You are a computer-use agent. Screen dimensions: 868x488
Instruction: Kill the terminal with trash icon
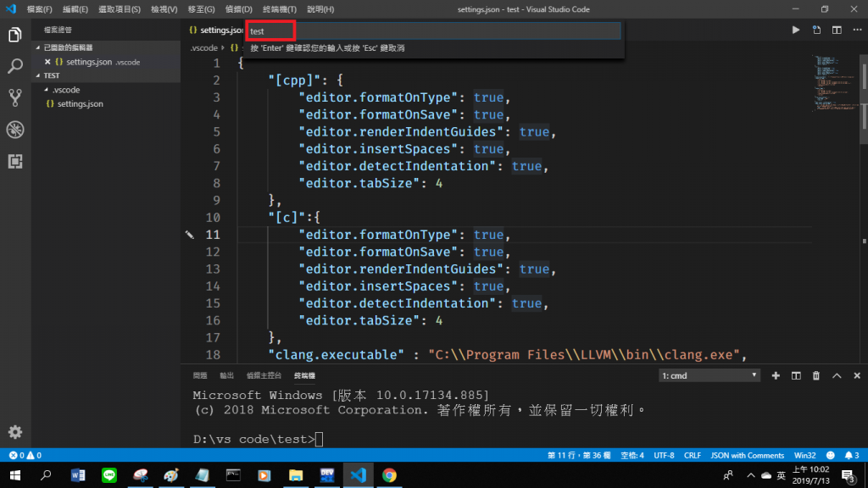click(816, 375)
